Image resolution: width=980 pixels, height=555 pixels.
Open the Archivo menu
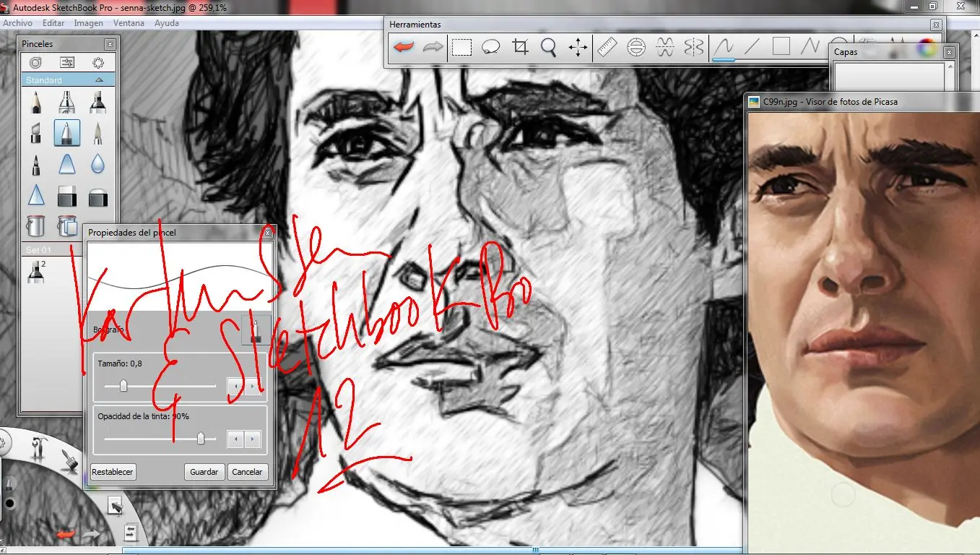(x=18, y=23)
